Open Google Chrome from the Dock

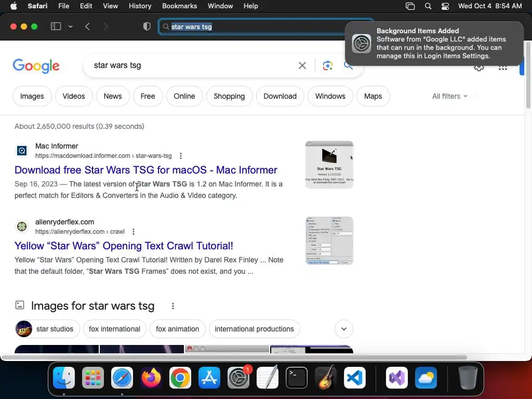click(180, 378)
